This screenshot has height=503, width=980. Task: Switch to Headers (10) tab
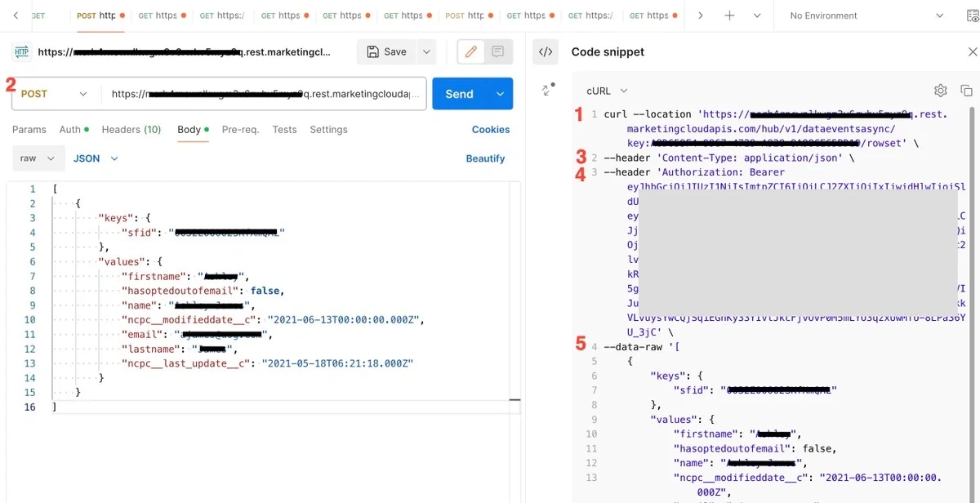(x=131, y=129)
